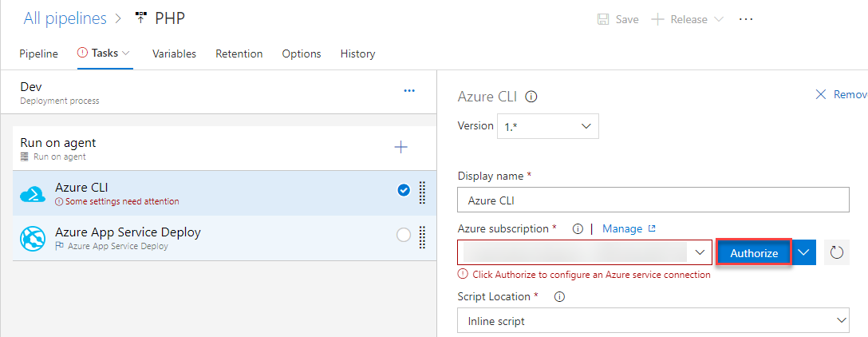Screen dimensions: 868x337
Task: Click Manage external link icon
Action: [x=652, y=228]
